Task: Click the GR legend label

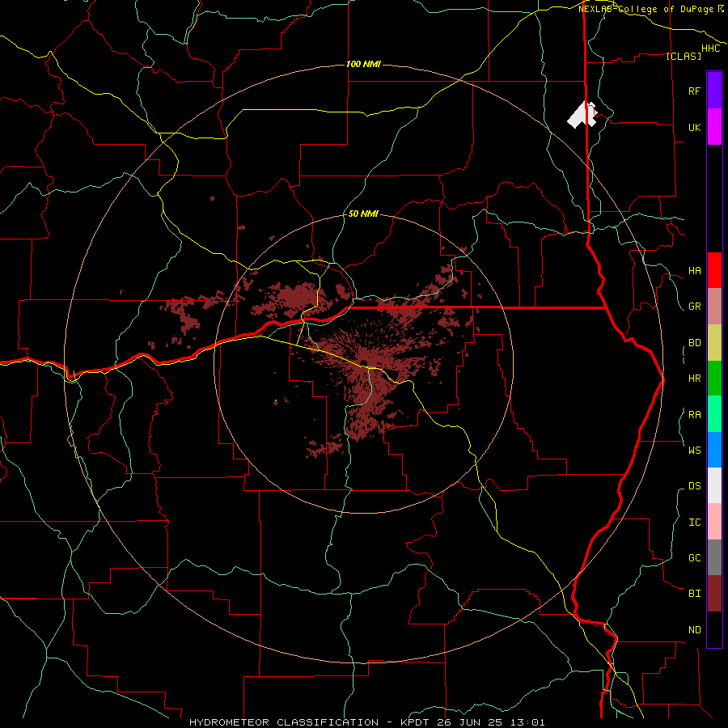Action: [x=694, y=307]
